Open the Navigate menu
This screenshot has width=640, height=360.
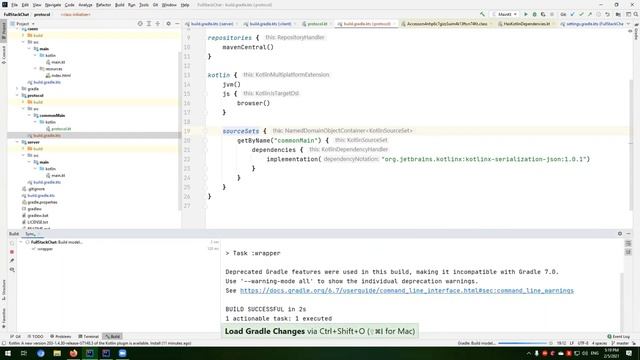(53, 5)
